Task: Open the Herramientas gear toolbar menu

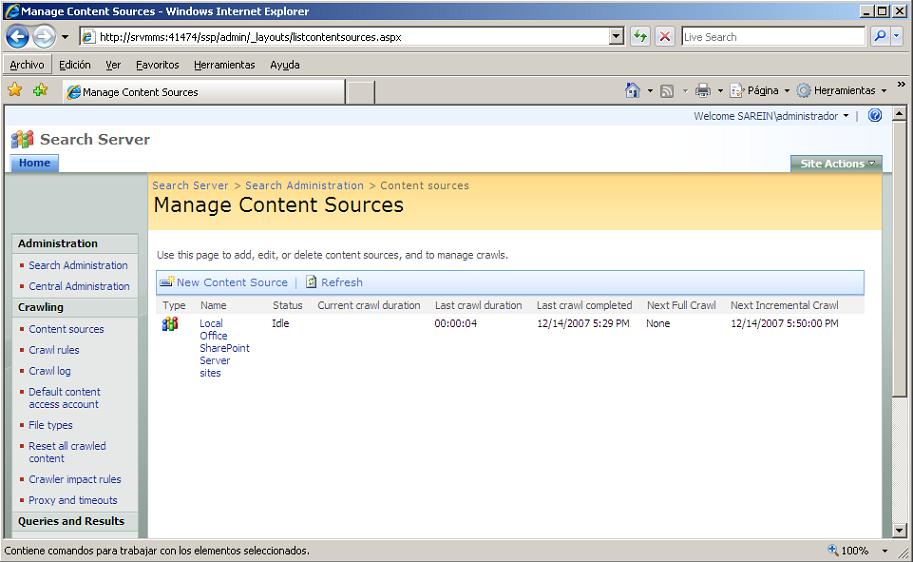Action: (x=841, y=90)
